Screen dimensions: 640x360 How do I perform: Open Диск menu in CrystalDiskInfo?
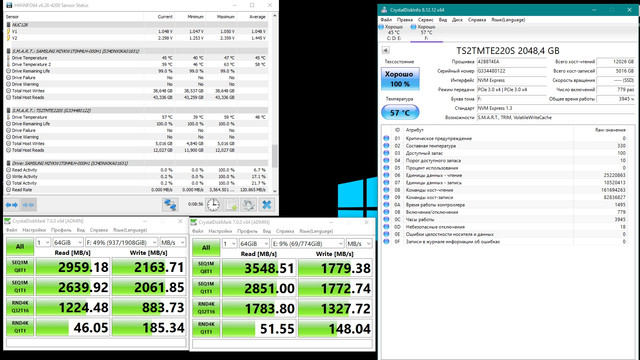[x=457, y=20]
